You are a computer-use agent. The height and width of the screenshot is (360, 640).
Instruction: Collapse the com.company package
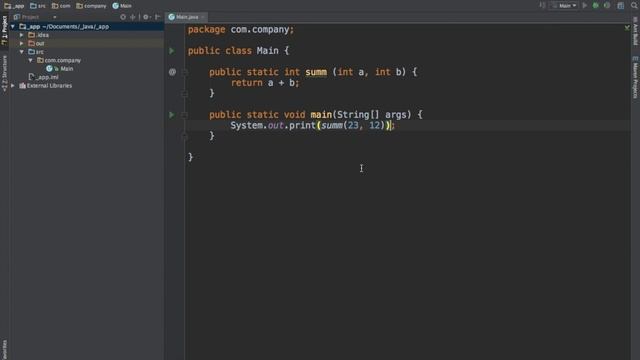pyautogui.click(x=30, y=60)
